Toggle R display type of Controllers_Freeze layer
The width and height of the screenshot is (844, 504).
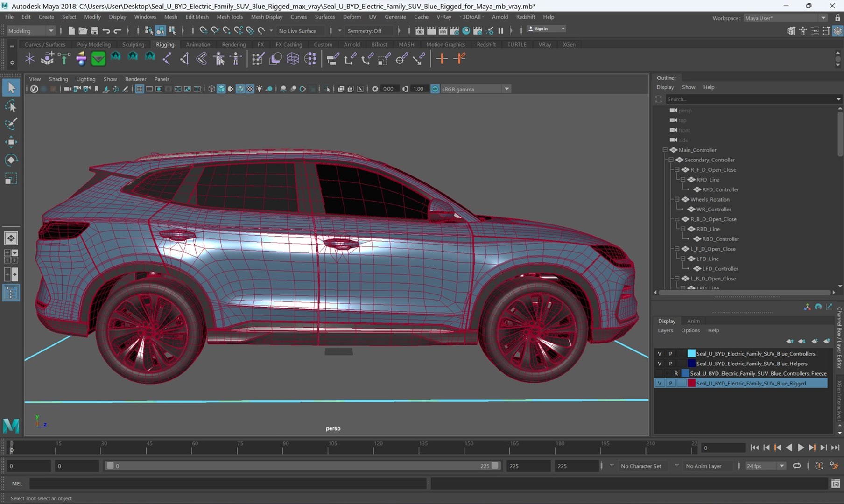click(676, 373)
